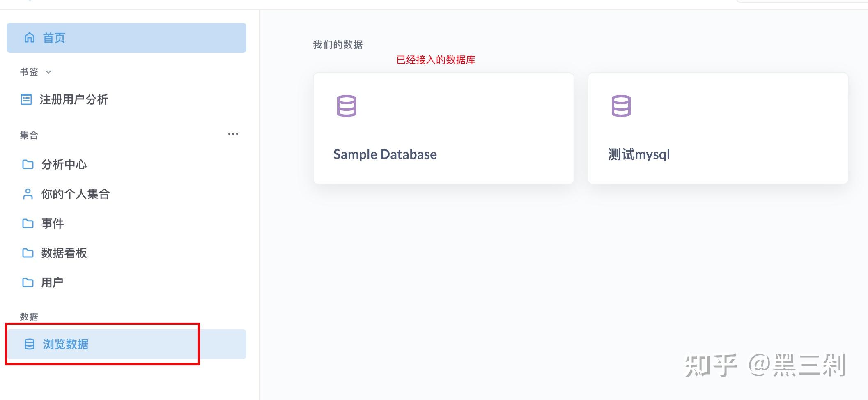Open the 测试mysql database card
The image size is (868, 400).
click(x=718, y=128)
